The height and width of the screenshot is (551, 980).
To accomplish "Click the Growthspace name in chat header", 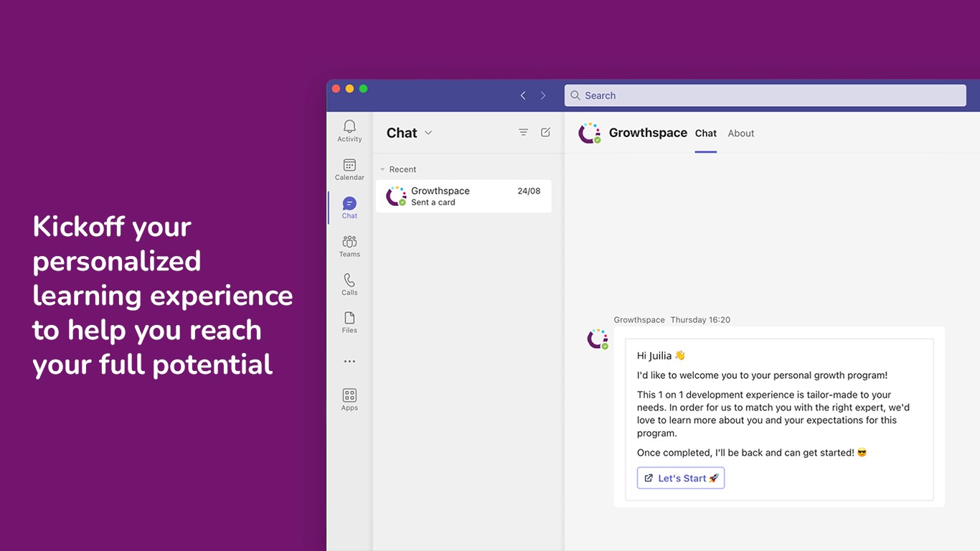I will (x=648, y=133).
